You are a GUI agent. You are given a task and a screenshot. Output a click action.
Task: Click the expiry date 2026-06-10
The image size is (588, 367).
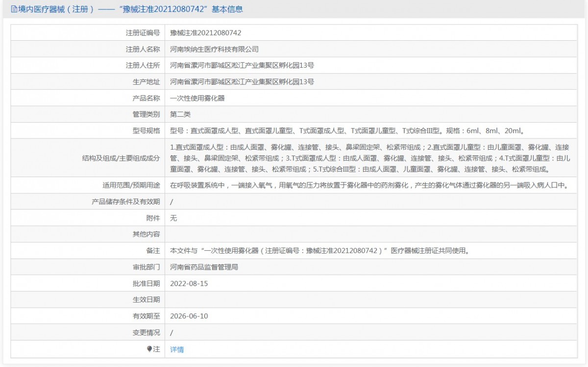(189, 316)
